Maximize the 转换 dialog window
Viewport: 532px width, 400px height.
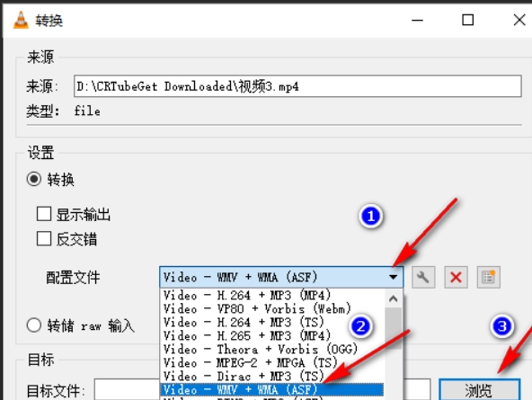[468, 20]
